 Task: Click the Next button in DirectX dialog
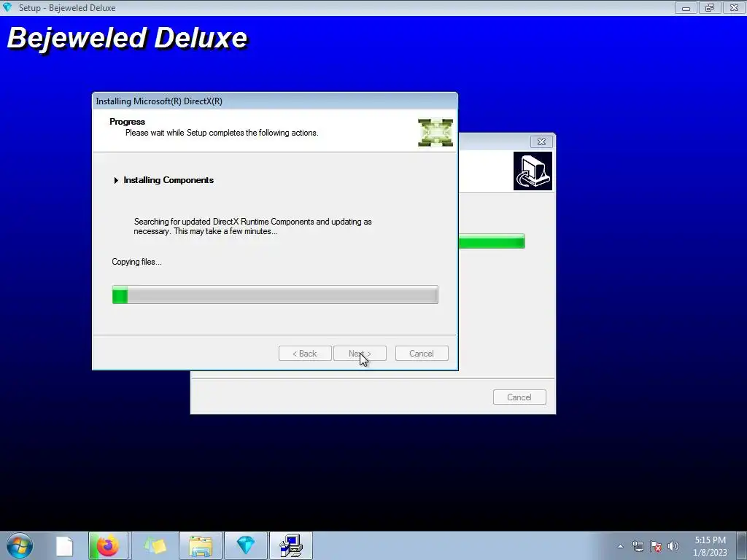(360, 354)
